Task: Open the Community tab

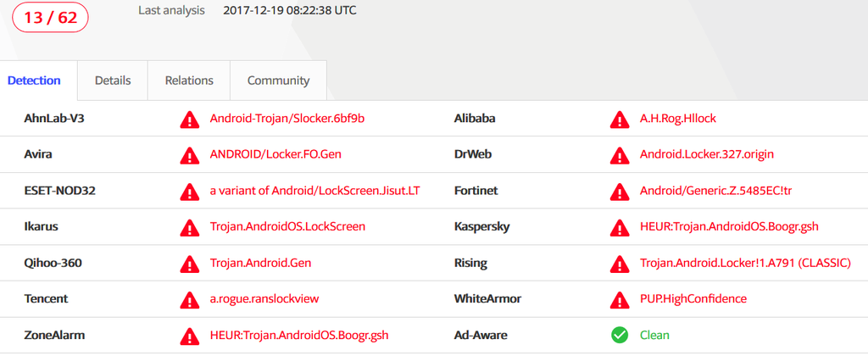Action: (278, 81)
